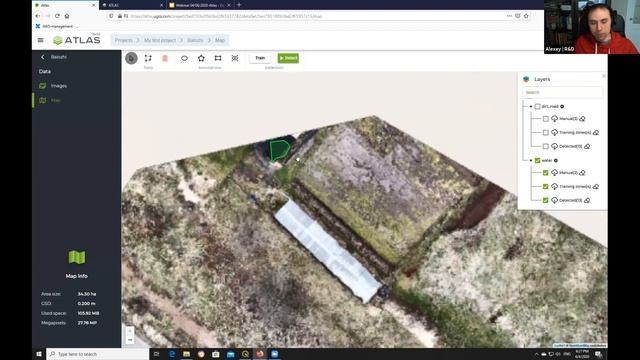Click the browser home button

pos(67,16)
